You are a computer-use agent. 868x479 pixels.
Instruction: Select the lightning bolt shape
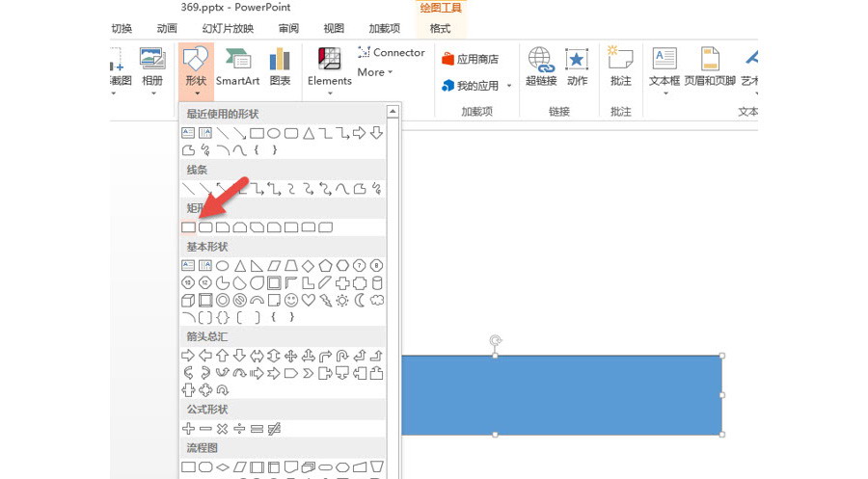325,301
